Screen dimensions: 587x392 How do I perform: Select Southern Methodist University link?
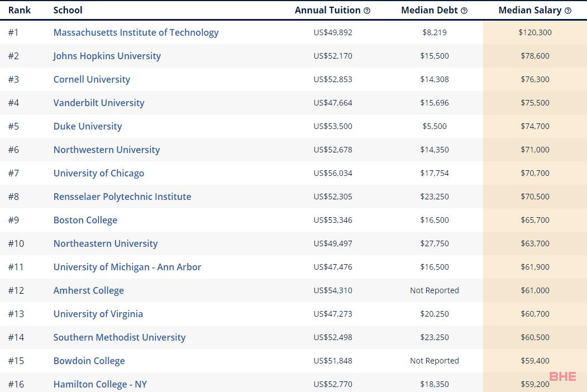tap(120, 337)
